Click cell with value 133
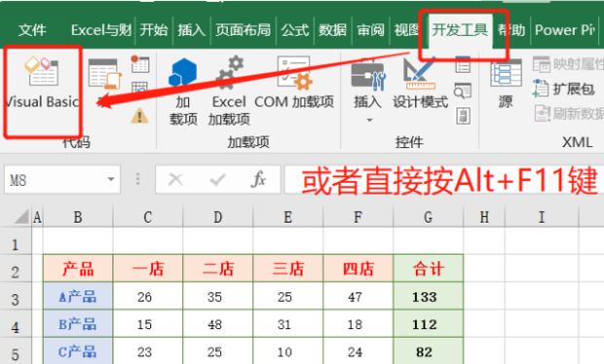604x364 pixels. (429, 297)
